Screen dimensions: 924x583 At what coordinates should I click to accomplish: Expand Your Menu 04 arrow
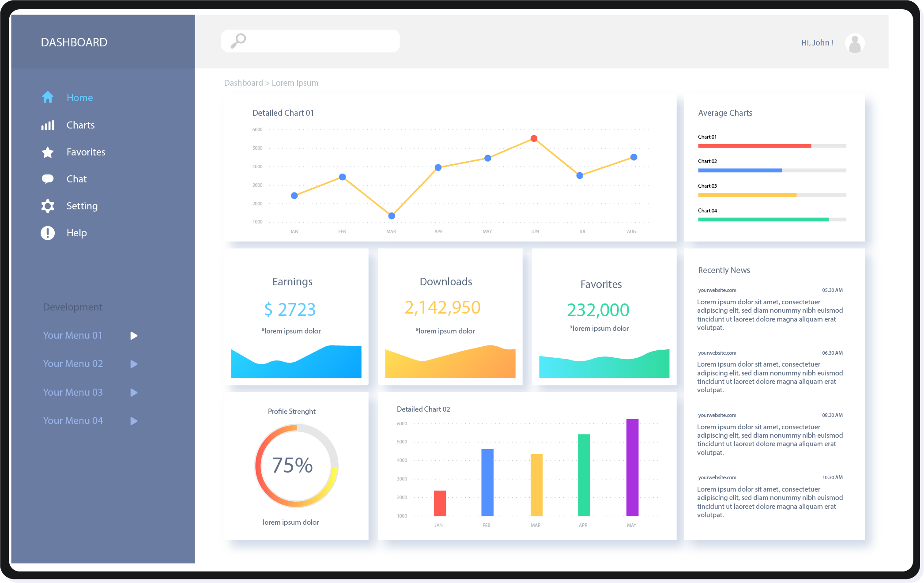click(134, 421)
